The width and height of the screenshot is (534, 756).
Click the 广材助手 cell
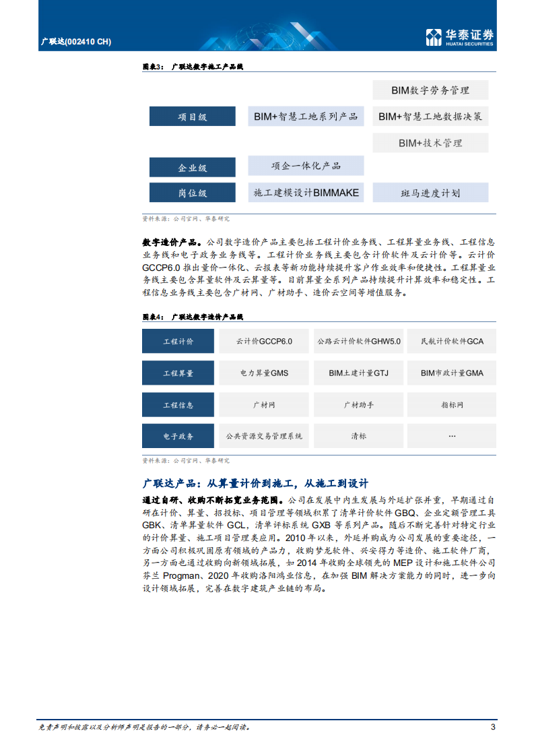pos(358,404)
